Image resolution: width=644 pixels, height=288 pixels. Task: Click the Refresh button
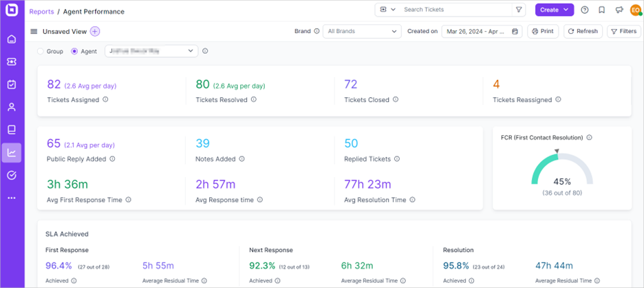(x=583, y=31)
